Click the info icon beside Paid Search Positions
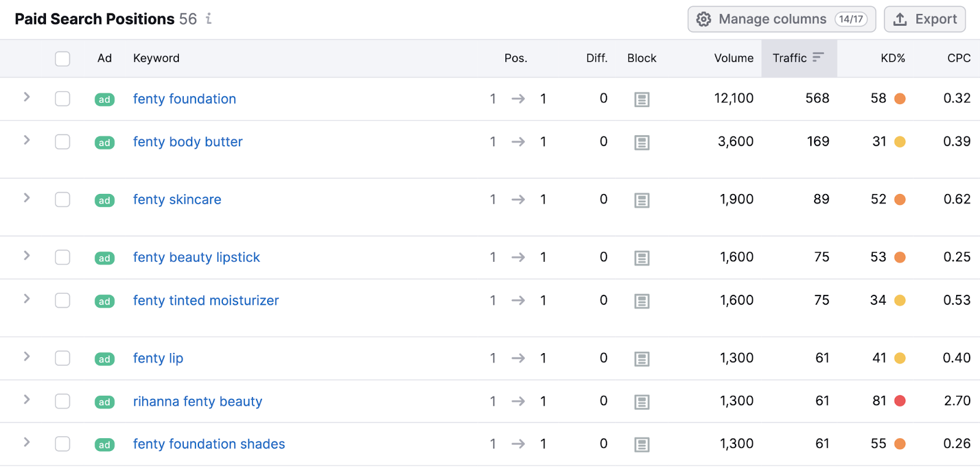 208,19
